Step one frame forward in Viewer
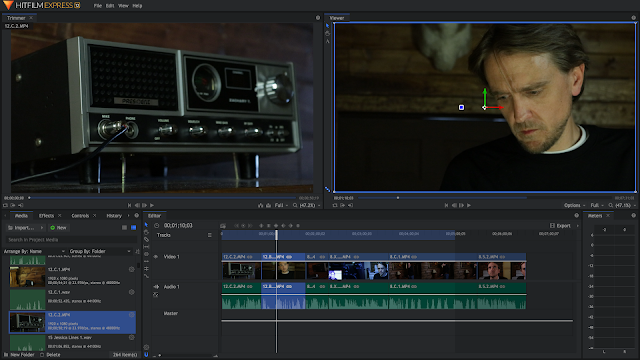 [x=461, y=205]
